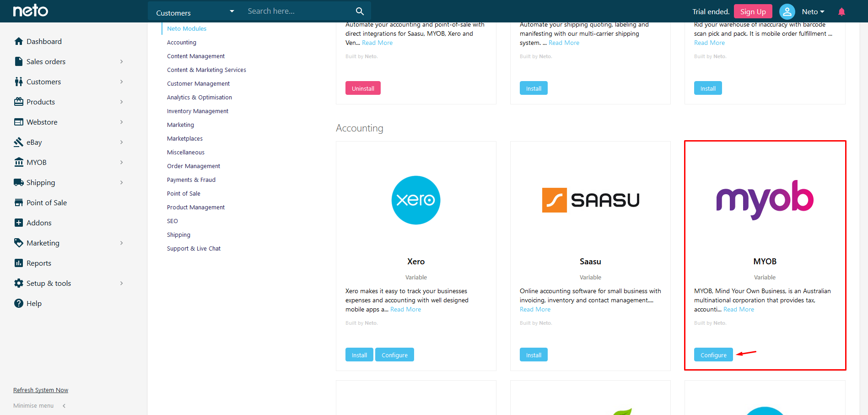Image resolution: width=868 pixels, height=415 pixels.
Task: Select Content & Marketing Services category
Action: coord(206,70)
